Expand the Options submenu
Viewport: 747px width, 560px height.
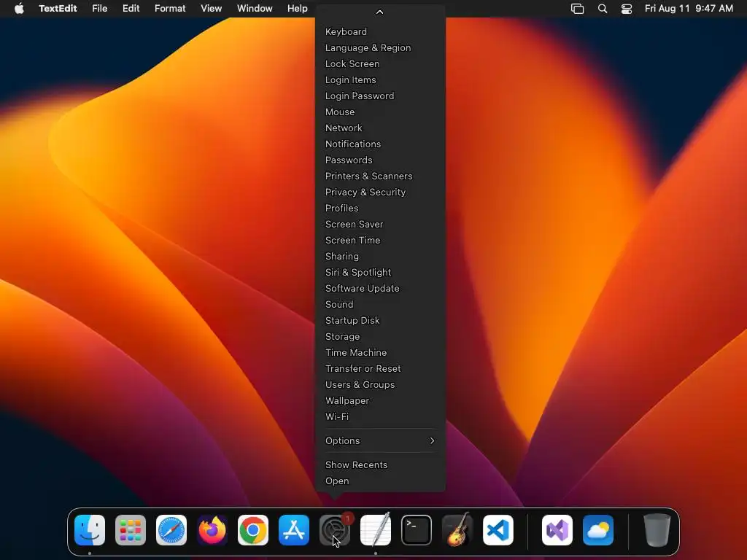point(379,441)
